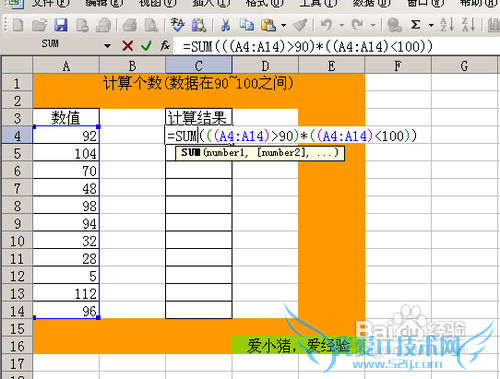The height and width of the screenshot is (379, 500).
Task: Click the Open file folder icon
Action: tap(39, 25)
